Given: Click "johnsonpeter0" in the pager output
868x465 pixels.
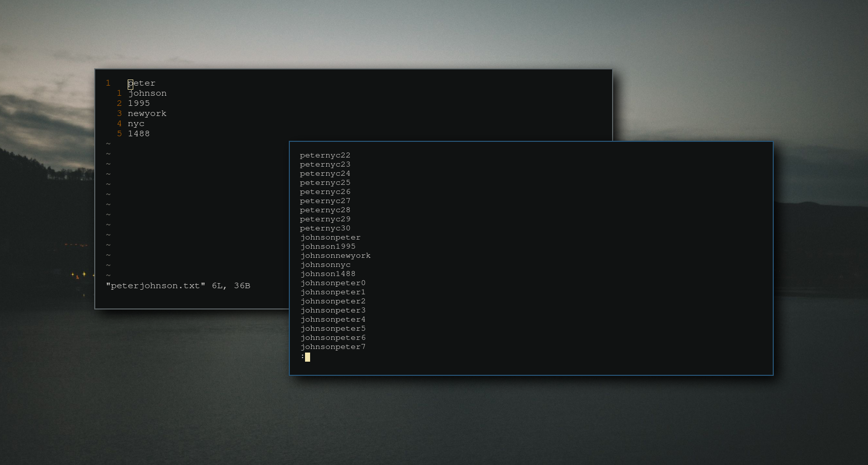Looking at the screenshot, I should pos(333,283).
